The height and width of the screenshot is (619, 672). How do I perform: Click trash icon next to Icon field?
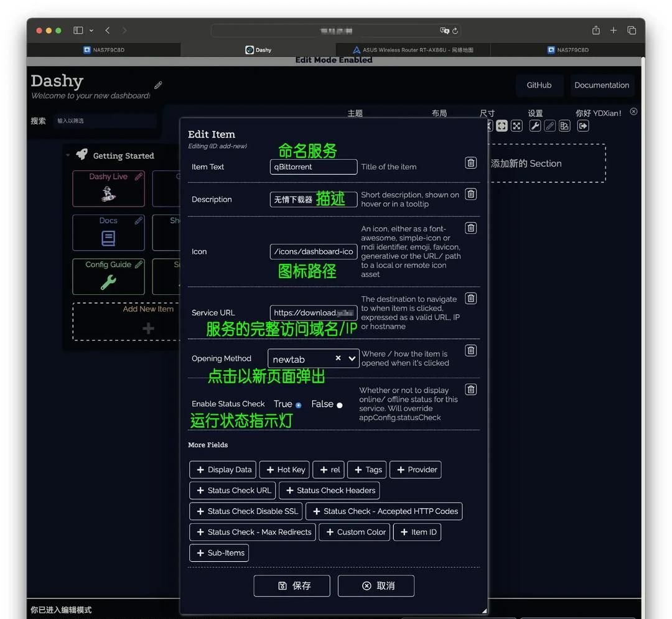coord(471,228)
